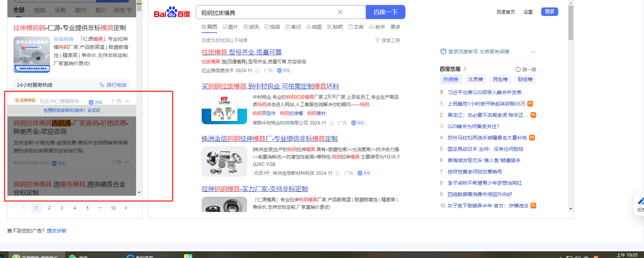Click the 提交诊断 link

pyautogui.click(x=57, y=231)
